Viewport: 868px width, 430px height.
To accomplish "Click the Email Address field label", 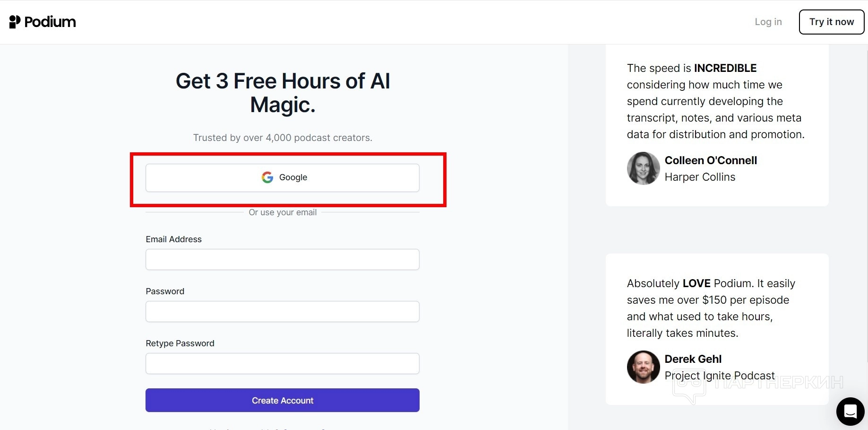I will coord(173,239).
